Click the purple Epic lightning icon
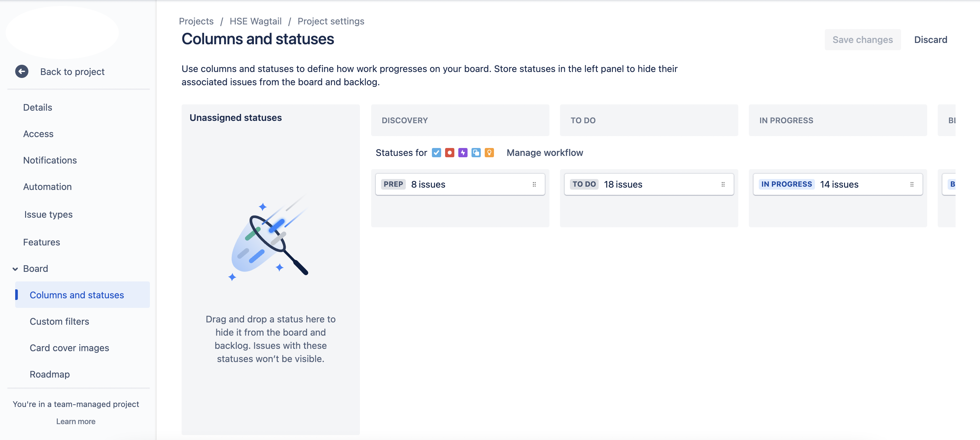The width and height of the screenshot is (980, 440). click(463, 153)
